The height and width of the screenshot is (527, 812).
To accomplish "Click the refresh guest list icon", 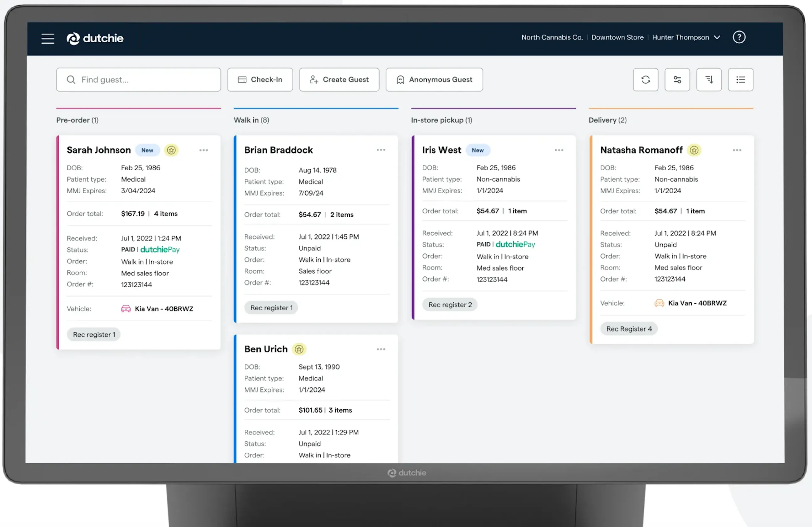I will click(x=645, y=80).
